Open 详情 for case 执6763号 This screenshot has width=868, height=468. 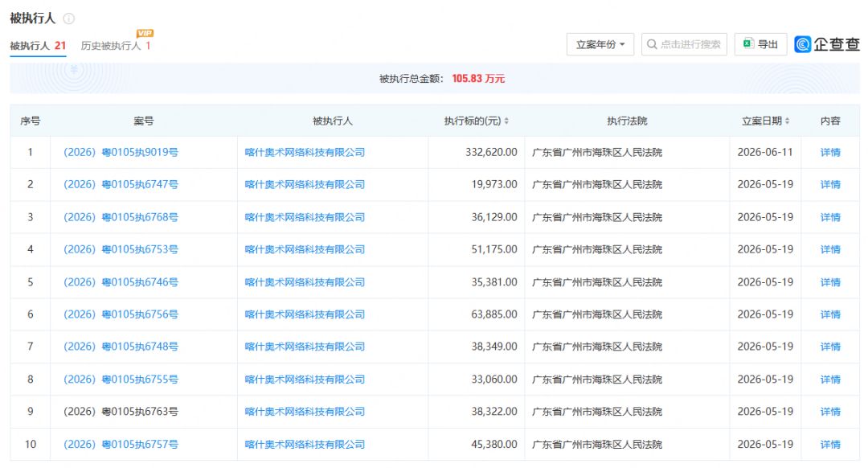[830, 412]
